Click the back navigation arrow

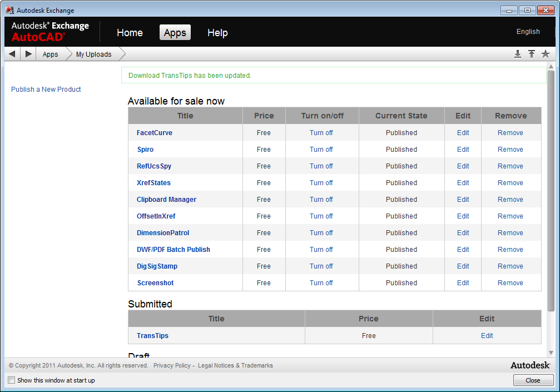click(x=12, y=54)
